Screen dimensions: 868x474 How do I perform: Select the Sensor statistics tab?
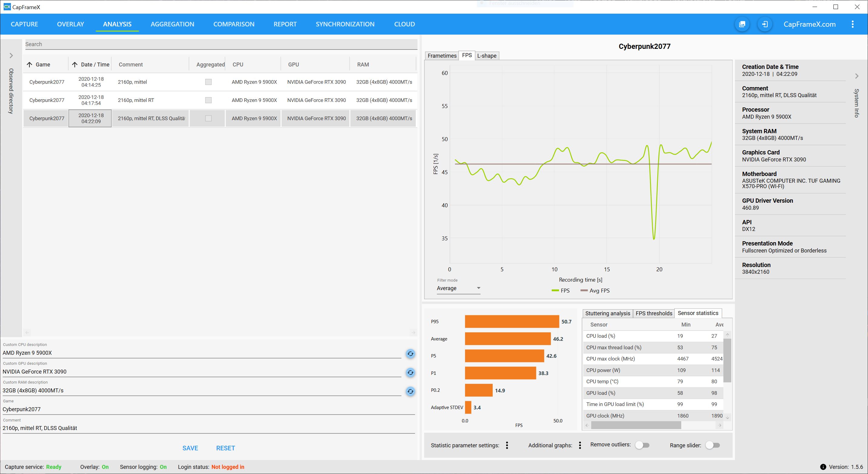click(698, 313)
